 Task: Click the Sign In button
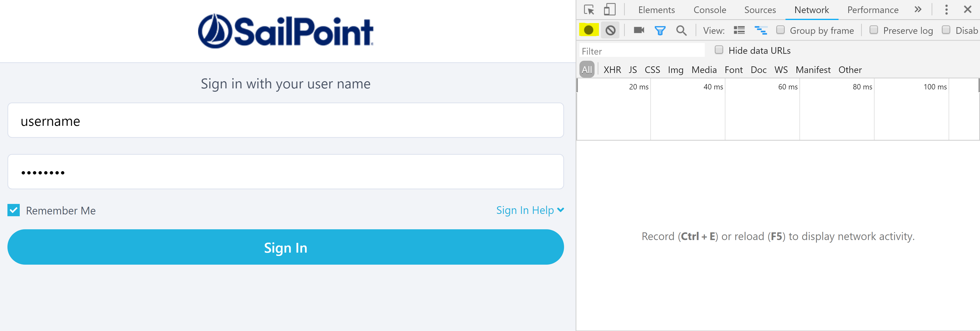(285, 247)
